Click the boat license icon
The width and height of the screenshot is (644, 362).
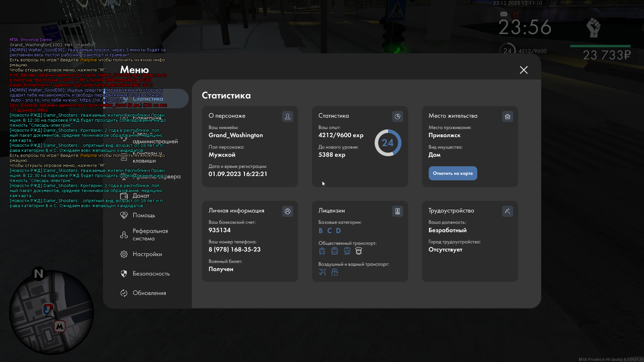pos(334,272)
